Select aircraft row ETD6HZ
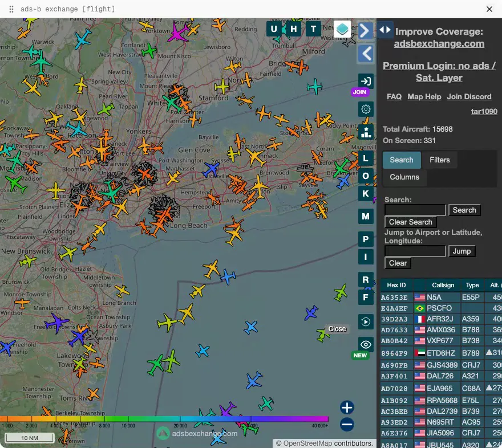The height and width of the screenshot is (448, 502). (x=441, y=353)
